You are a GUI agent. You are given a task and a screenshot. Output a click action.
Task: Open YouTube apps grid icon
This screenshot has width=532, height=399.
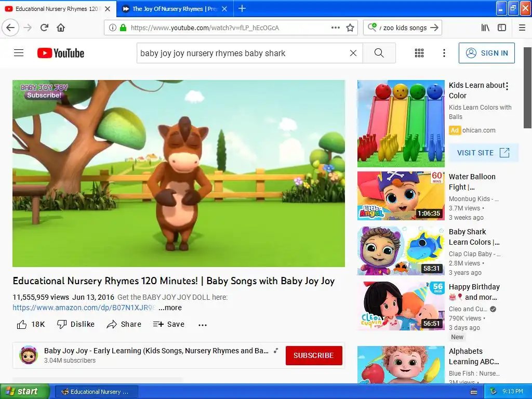coord(419,53)
